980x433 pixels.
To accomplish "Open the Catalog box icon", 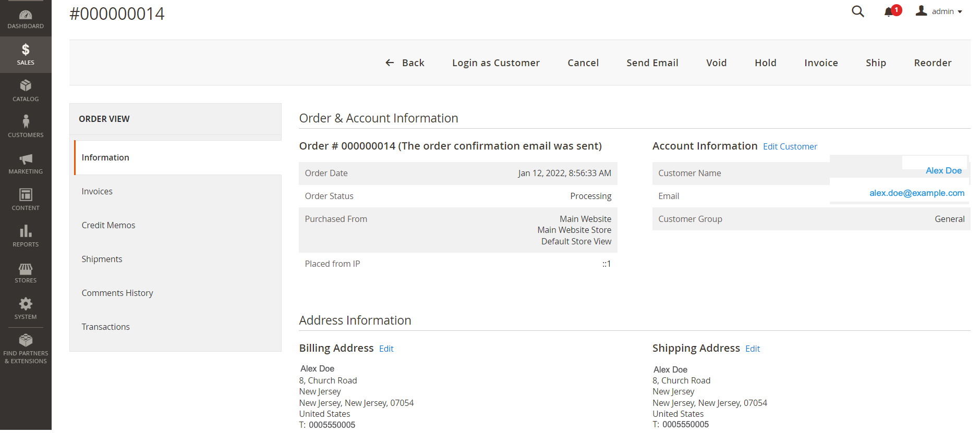I will [x=26, y=86].
